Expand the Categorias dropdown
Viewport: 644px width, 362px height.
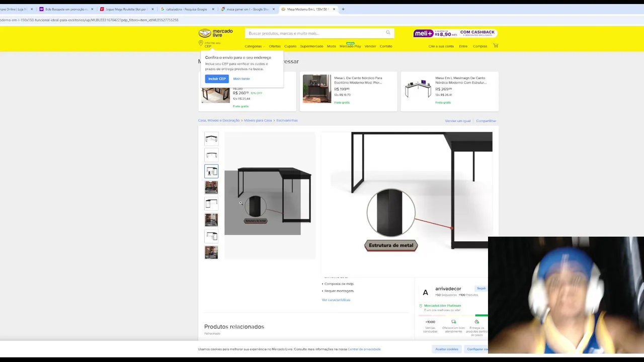pos(254,46)
